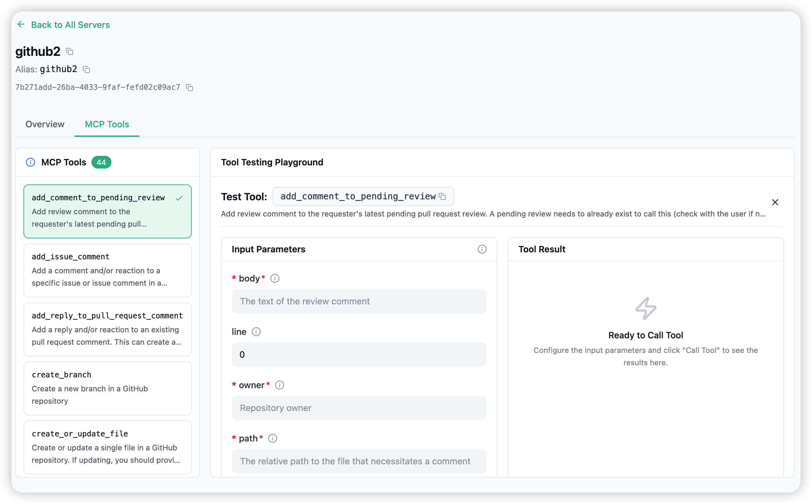Switch to the Overview tab
This screenshot has height=504, width=812.
coord(45,124)
